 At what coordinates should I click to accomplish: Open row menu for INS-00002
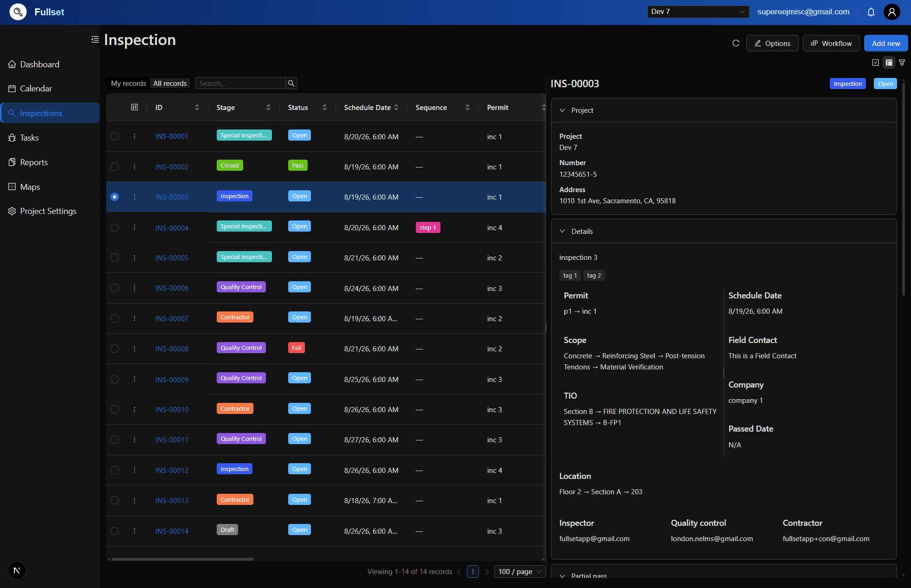(135, 167)
